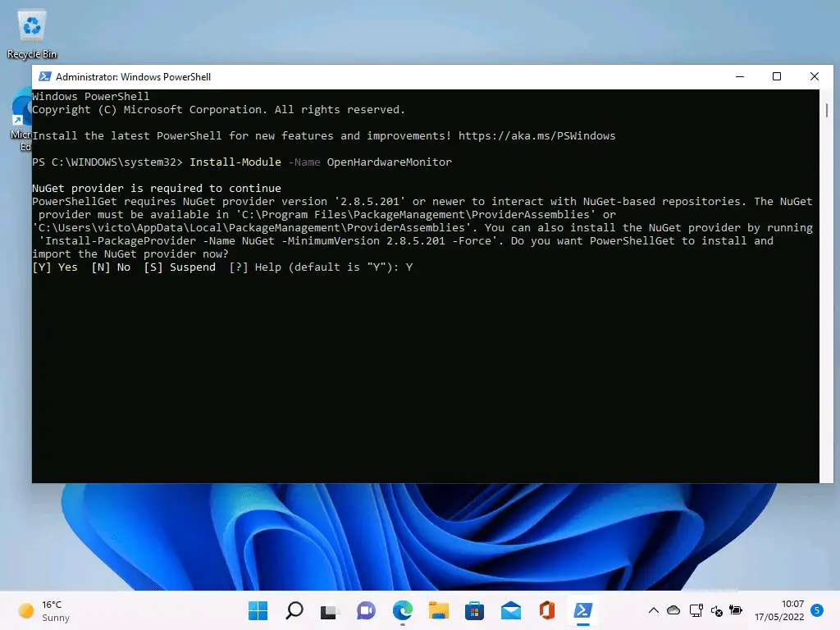Image resolution: width=840 pixels, height=630 pixels.
Task: Click the OneDrive cloud tray icon
Action: coord(673,610)
